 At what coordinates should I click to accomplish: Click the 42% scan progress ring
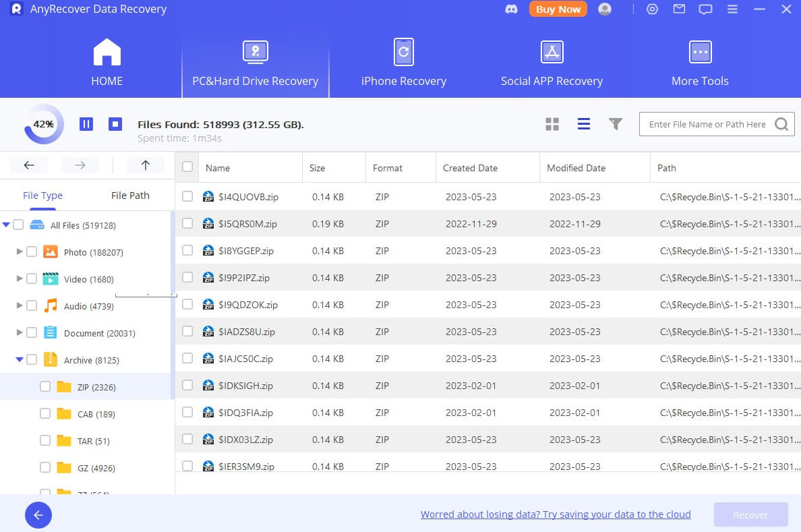tap(42, 123)
